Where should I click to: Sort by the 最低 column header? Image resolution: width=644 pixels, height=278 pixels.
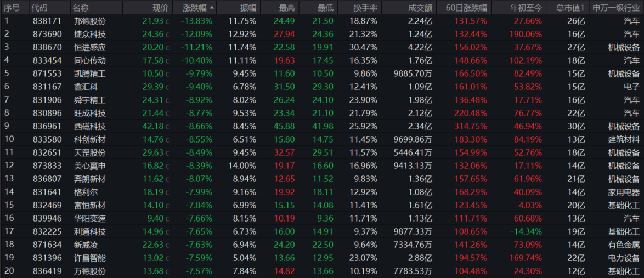(325, 8)
